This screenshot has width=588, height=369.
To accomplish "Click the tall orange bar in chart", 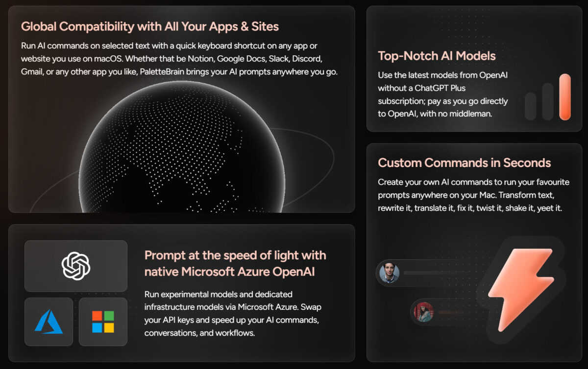I will pos(565,97).
